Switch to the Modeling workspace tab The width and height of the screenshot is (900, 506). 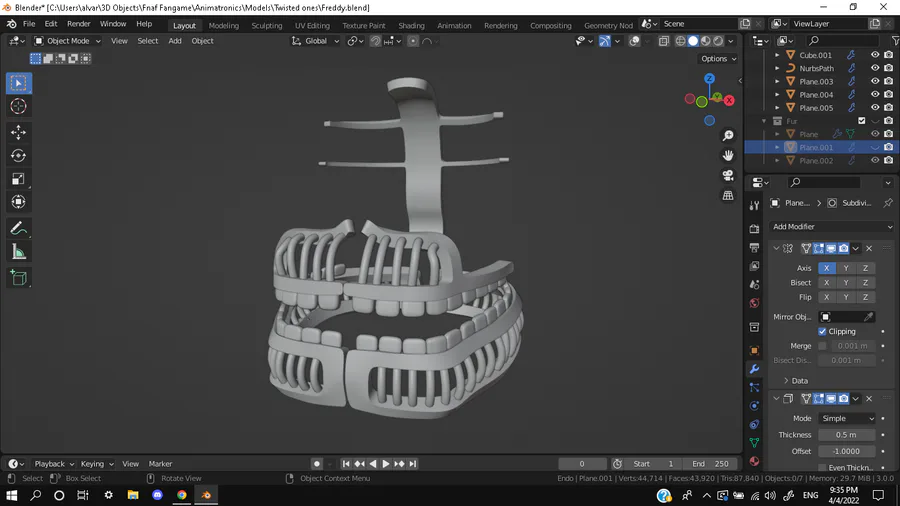[x=223, y=25]
